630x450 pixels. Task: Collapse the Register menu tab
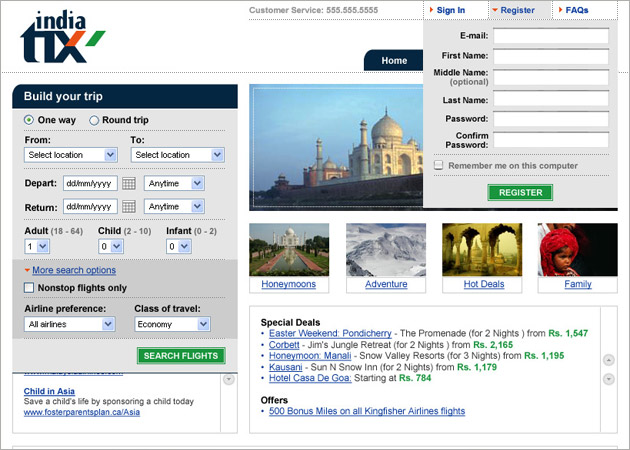518,10
